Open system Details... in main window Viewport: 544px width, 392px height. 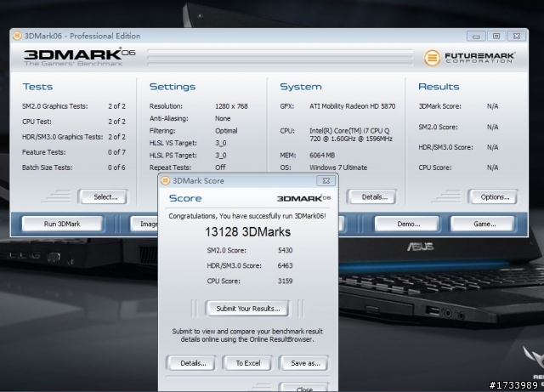[374, 197]
